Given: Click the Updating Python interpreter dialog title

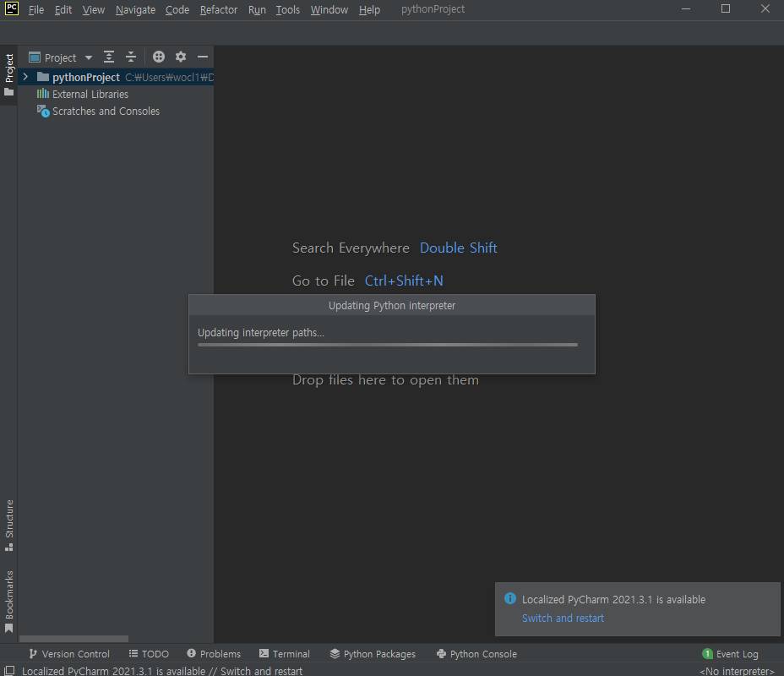Looking at the screenshot, I should pyautogui.click(x=392, y=306).
